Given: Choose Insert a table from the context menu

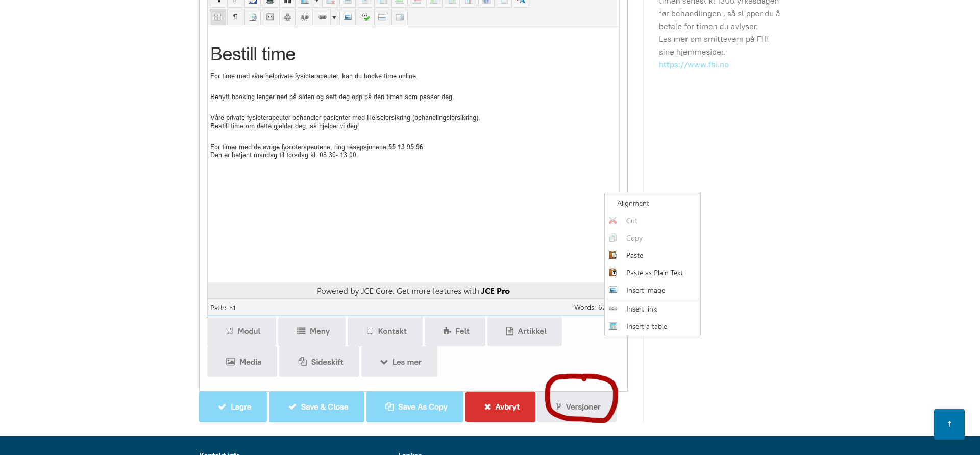Looking at the screenshot, I should (652, 326).
